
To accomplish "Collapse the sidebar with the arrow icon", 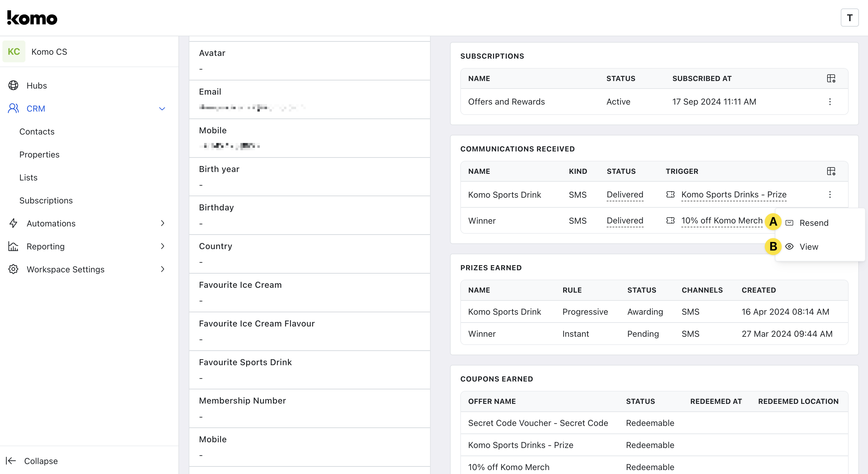I will tap(11, 460).
